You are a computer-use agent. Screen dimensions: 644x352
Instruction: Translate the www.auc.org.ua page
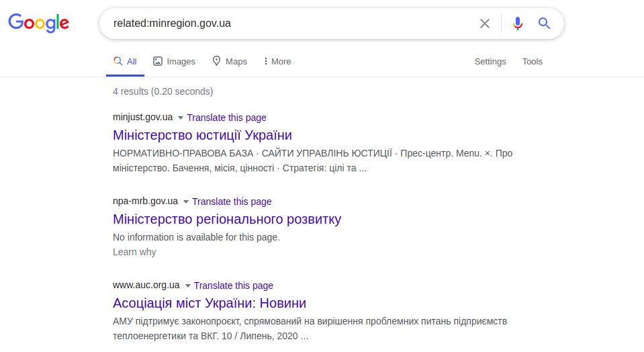233,285
